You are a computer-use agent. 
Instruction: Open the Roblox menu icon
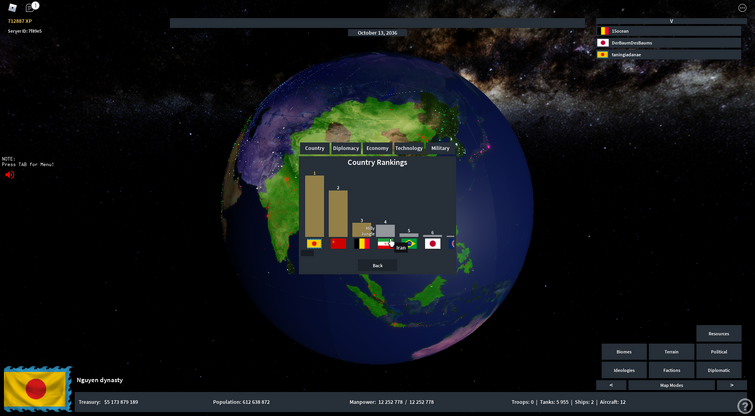13,8
